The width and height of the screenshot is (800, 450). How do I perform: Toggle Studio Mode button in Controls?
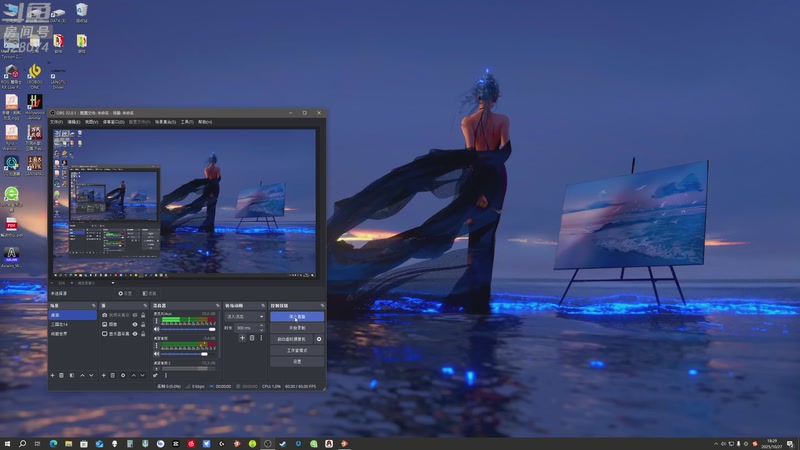[x=297, y=351]
